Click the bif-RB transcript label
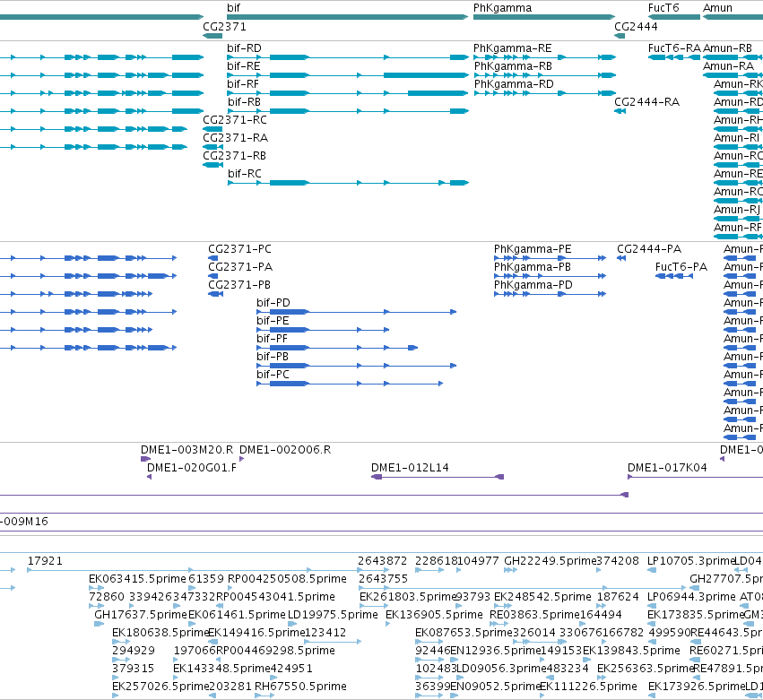The image size is (763, 700). coord(244,102)
